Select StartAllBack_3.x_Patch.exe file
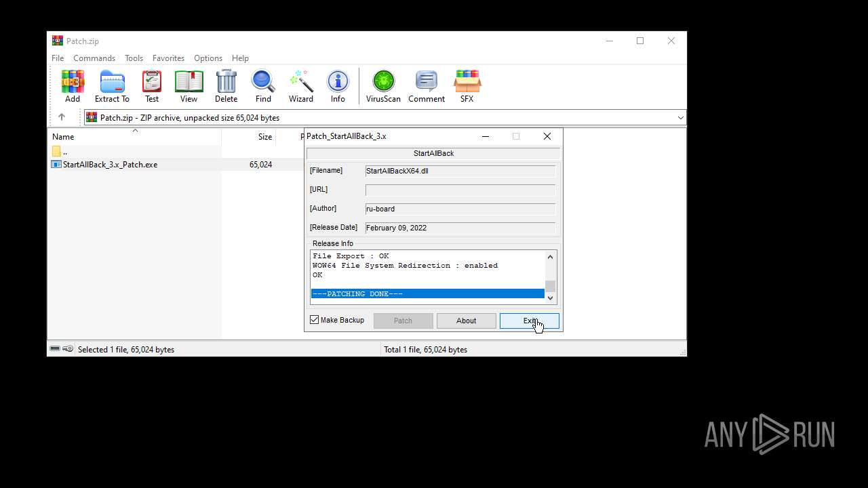Image resolution: width=868 pixels, height=488 pixels. 110,164
